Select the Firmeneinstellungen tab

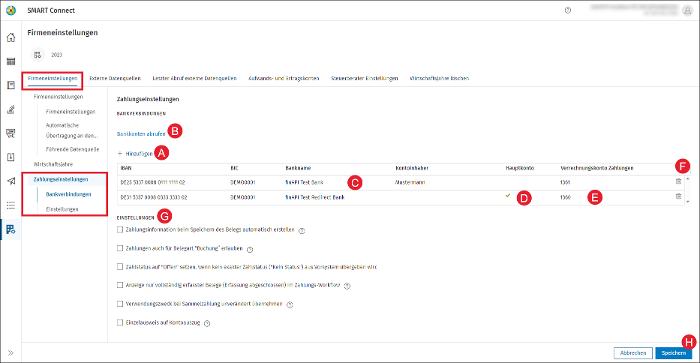(x=52, y=79)
